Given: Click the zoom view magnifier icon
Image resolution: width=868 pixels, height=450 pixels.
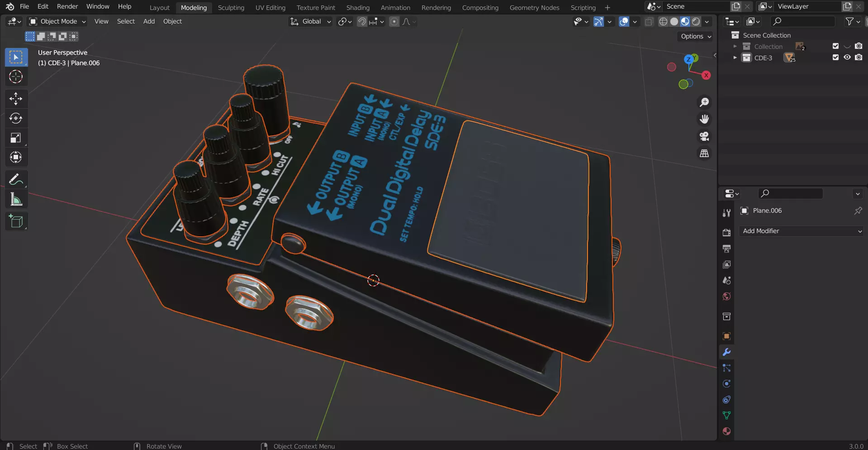Looking at the screenshot, I should click(x=704, y=102).
